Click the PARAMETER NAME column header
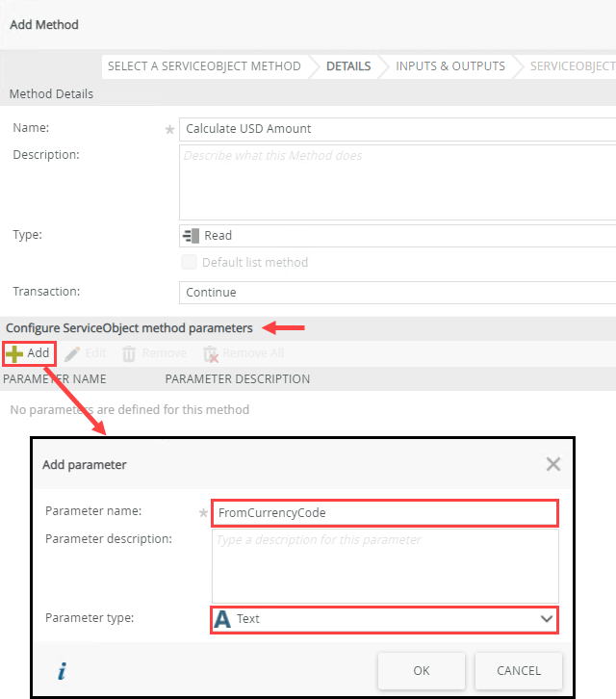Image resolution: width=616 pixels, height=699 pixels. (x=55, y=379)
